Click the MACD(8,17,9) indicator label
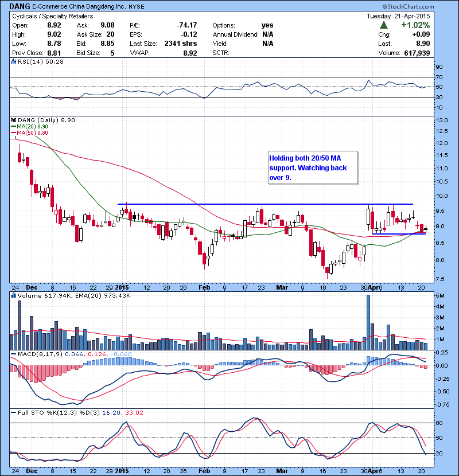459x476 pixels. point(40,354)
